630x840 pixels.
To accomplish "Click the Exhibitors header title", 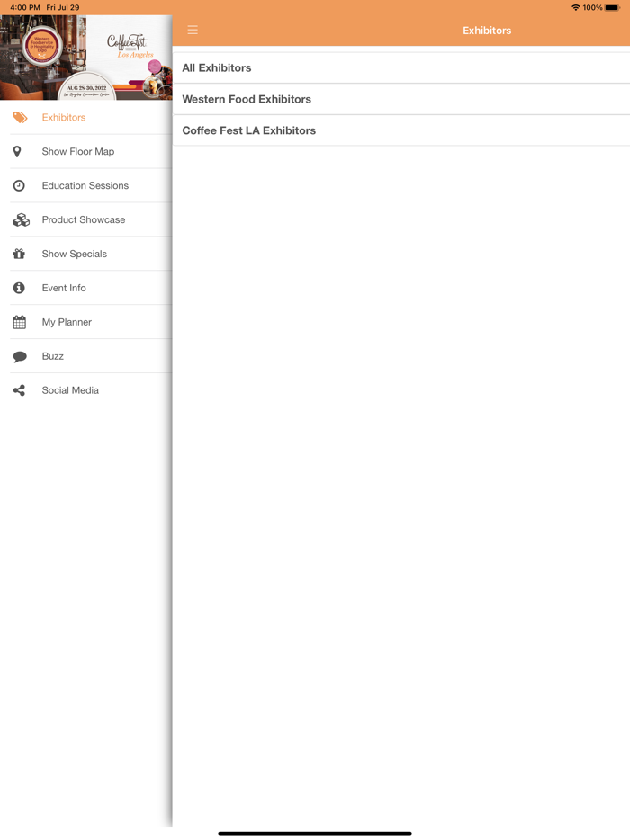I will [x=487, y=31].
